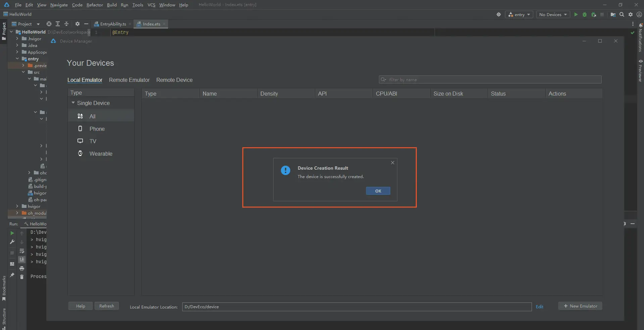The height and width of the screenshot is (330, 644).
Task: Click the Filter by name field
Action: click(490, 79)
